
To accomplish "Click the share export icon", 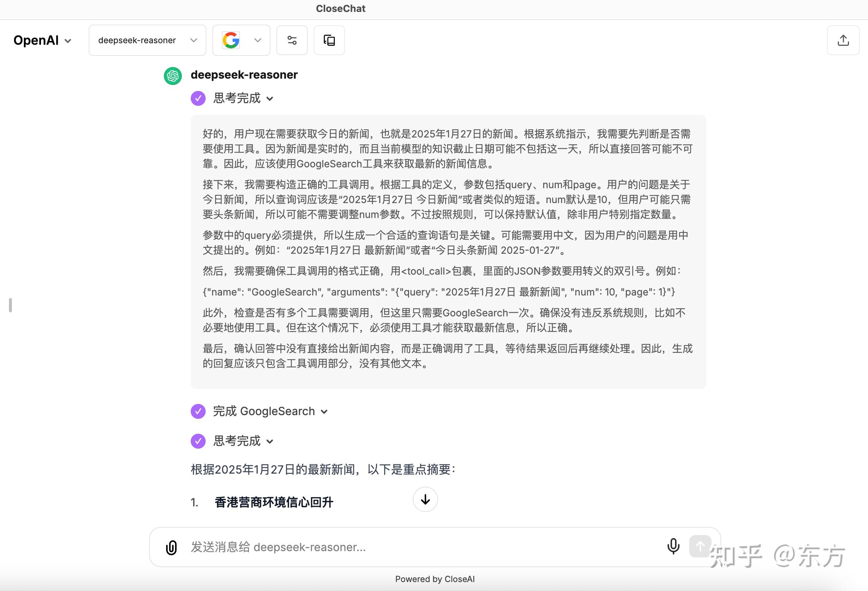I will [843, 40].
